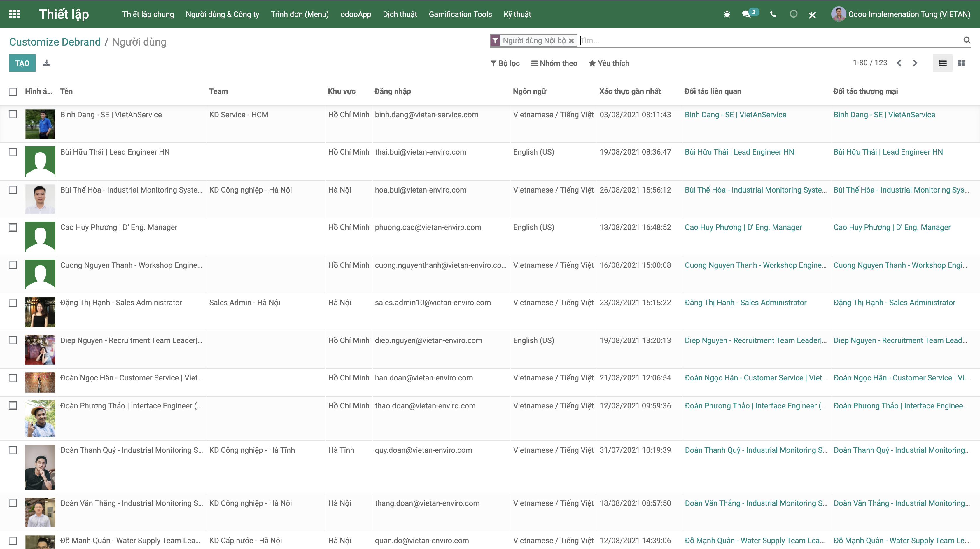Navigate to Customize Debrand breadcrumb
The height and width of the screenshot is (549, 980).
coord(55,42)
